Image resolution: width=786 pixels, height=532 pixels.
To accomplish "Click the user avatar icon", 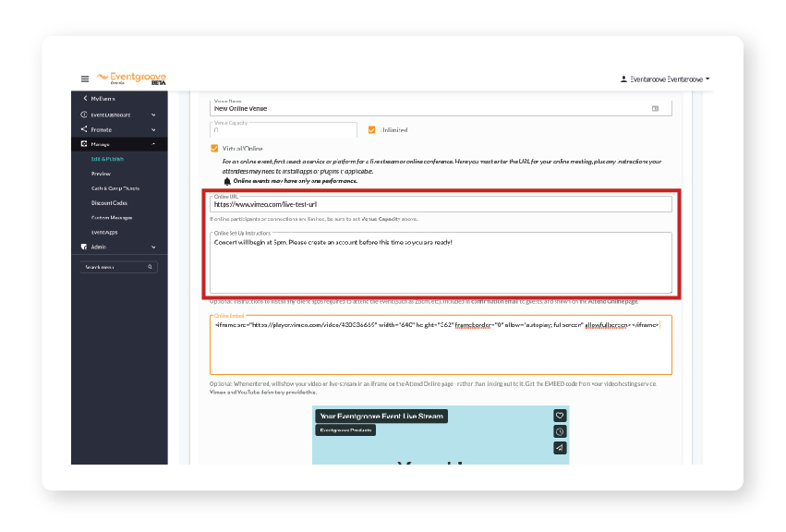I will point(623,79).
